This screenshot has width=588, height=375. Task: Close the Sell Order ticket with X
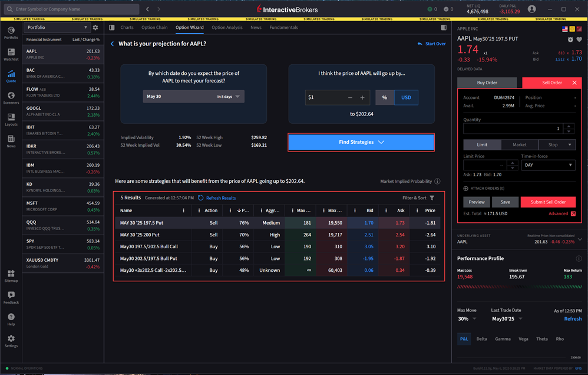click(574, 83)
